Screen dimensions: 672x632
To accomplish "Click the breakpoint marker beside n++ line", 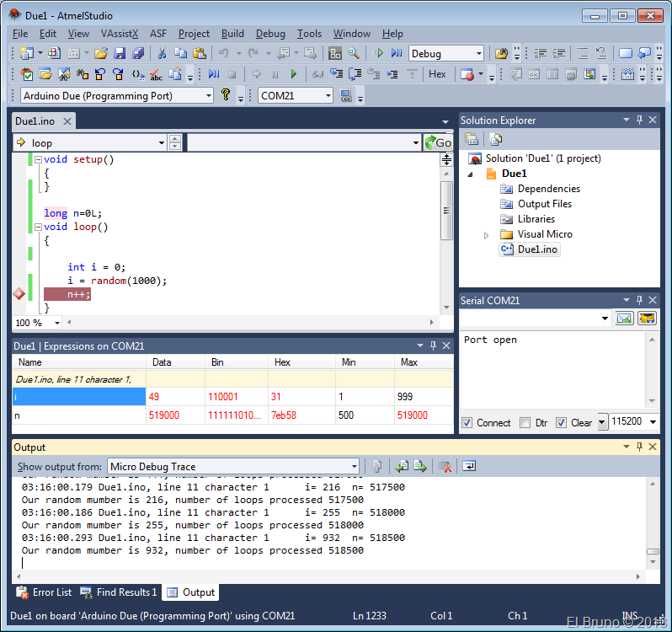I will tap(19, 294).
